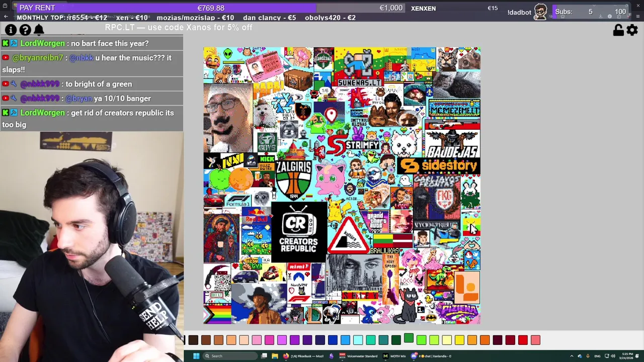Open the volume speaker tray icon
Screen dimensions: 644x362
[x=612, y=356]
